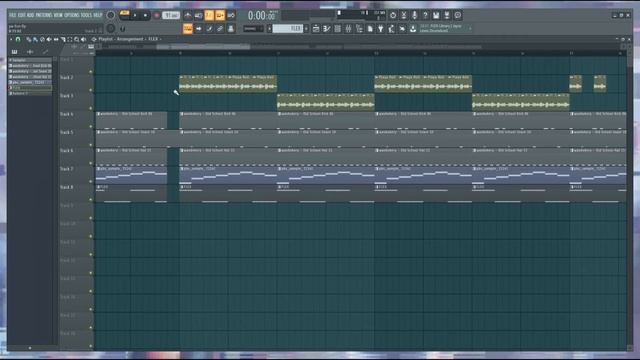Open the OPTIONS menu
Viewport: 640px width, 360px height.
click(71, 15)
